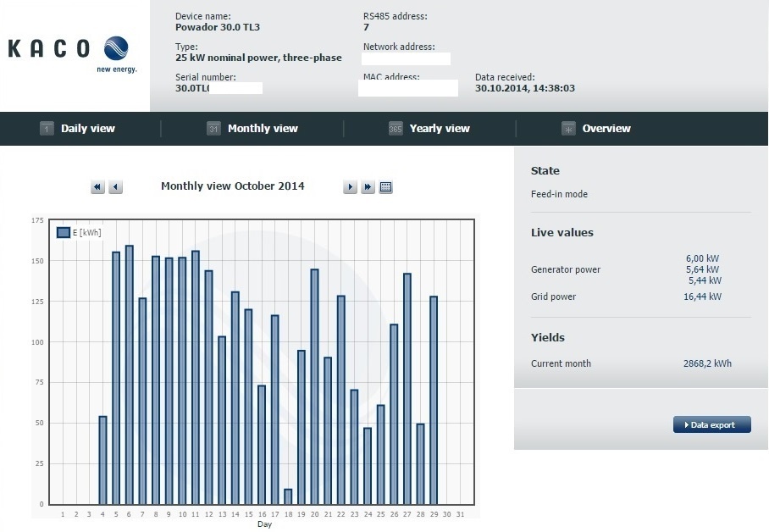769x532 pixels.
Task: Click the y-axis label '150'
Action: pos(37,261)
